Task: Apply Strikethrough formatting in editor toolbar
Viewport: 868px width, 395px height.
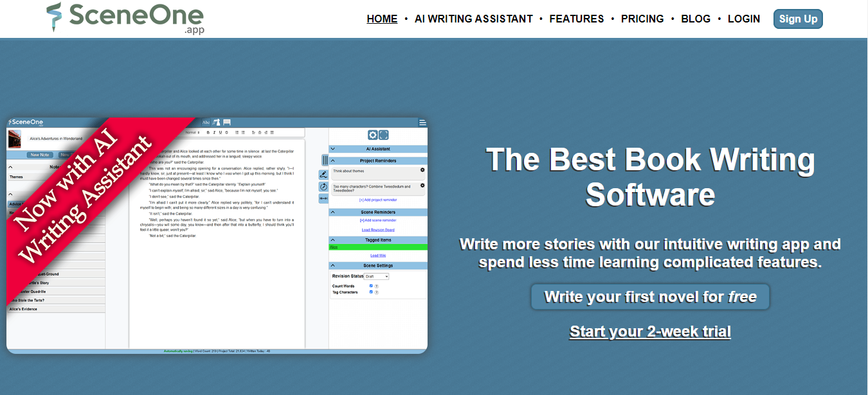Action: [226, 132]
